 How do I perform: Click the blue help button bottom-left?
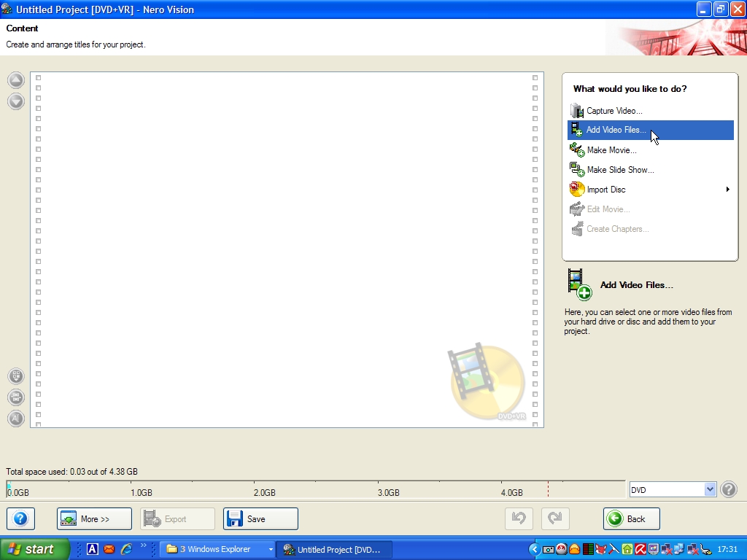(x=20, y=519)
